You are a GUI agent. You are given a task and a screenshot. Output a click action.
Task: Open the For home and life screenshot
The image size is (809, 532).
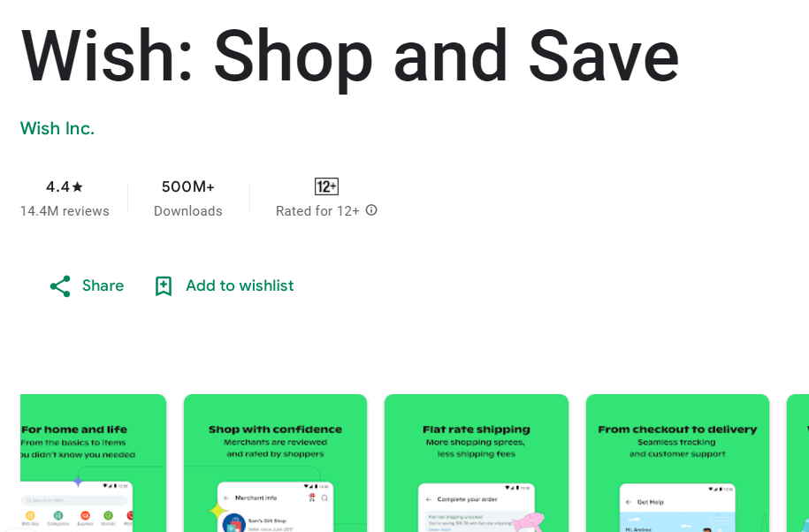click(94, 463)
